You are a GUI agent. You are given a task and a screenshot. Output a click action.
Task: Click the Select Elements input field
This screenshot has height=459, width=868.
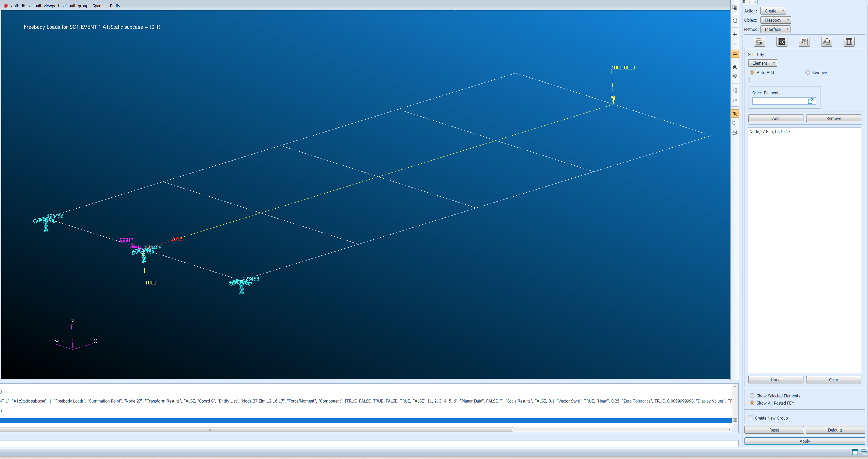click(779, 101)
